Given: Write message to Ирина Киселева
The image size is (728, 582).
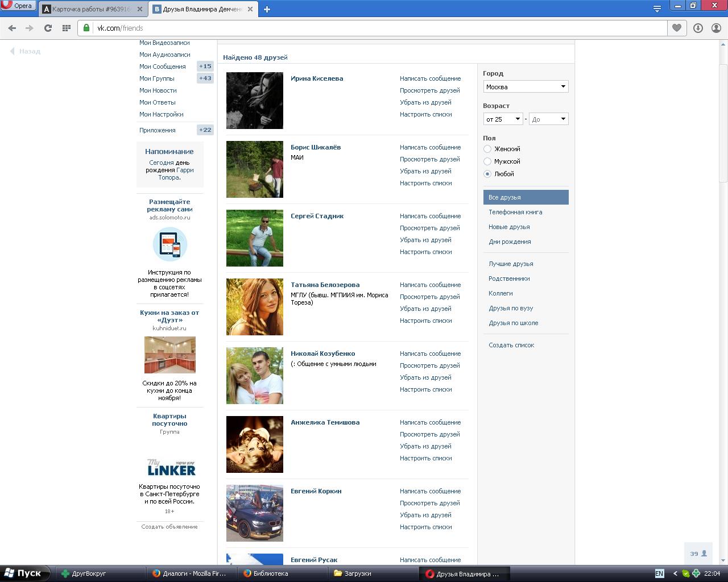Looking at the screenshot, I should coord(430,78).
